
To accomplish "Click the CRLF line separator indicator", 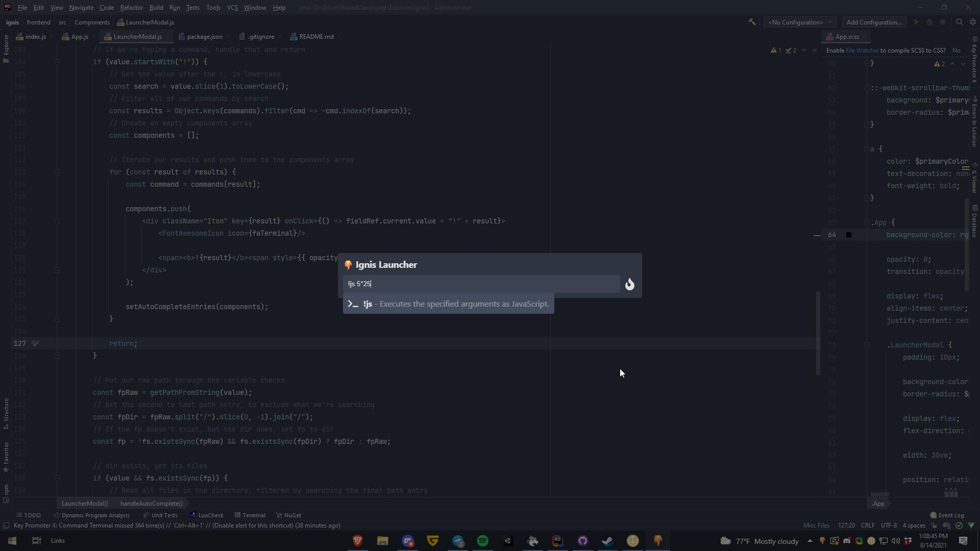I will click(x=868, y=525).
